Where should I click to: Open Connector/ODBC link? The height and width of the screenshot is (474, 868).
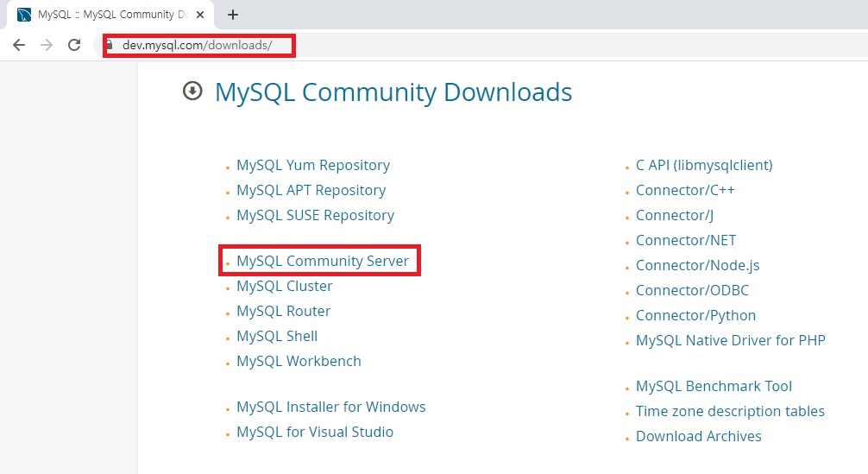(693, 290)
